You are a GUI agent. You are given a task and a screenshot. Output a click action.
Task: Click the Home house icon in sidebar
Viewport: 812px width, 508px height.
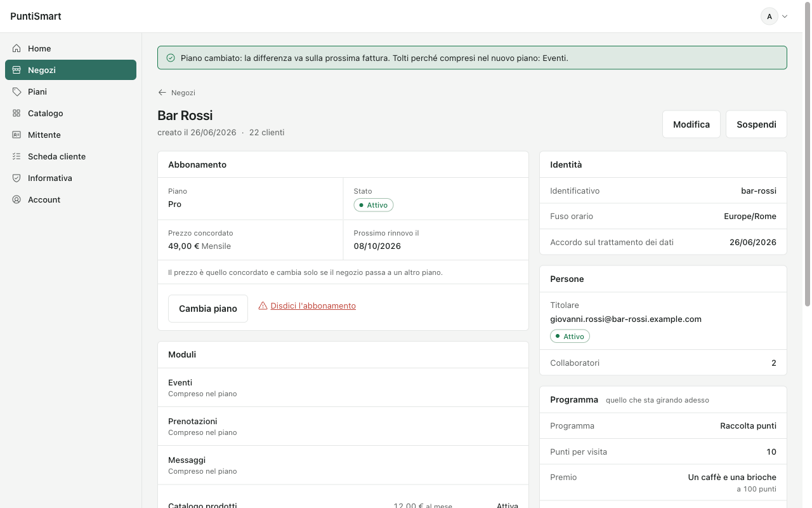[x=16, y=48]
